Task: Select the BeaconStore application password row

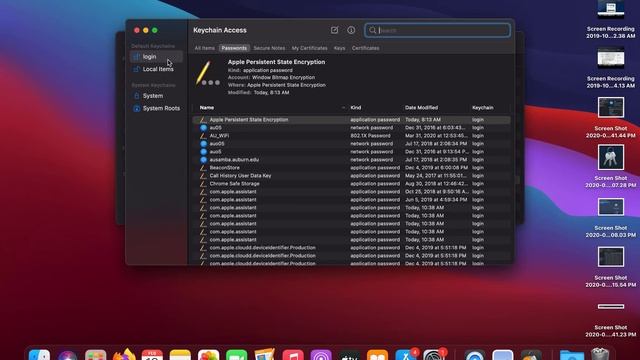Action: [x=351, y=168]
